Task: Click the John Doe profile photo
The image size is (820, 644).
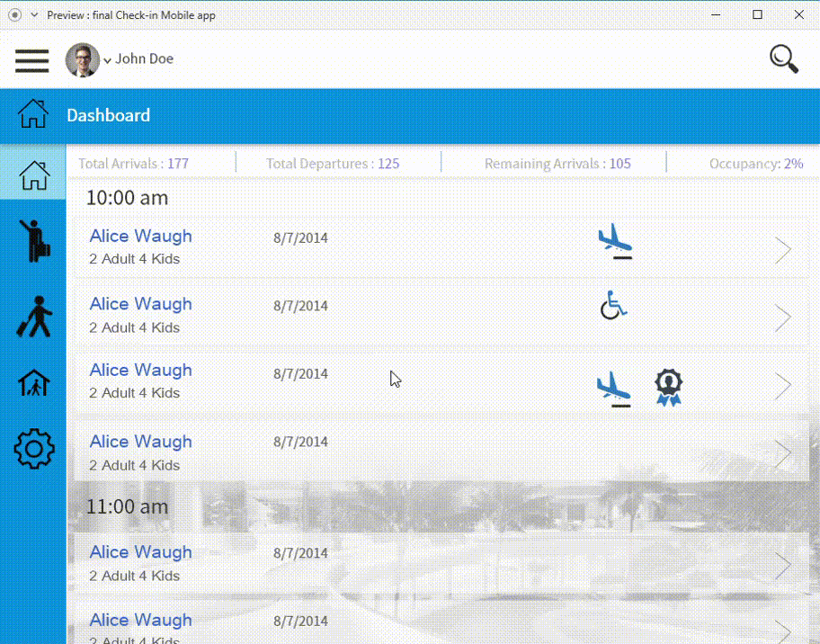Action: click(82, 60)
